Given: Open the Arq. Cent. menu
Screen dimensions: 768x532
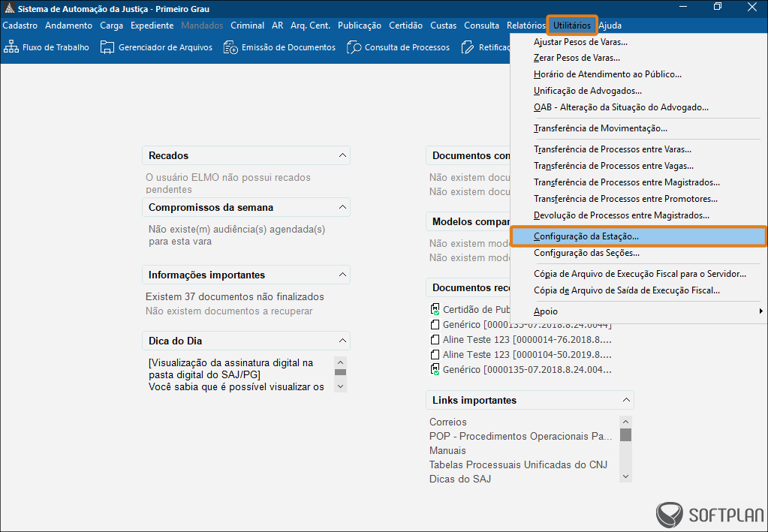Looking at the screenshot, I should point(311,26).
